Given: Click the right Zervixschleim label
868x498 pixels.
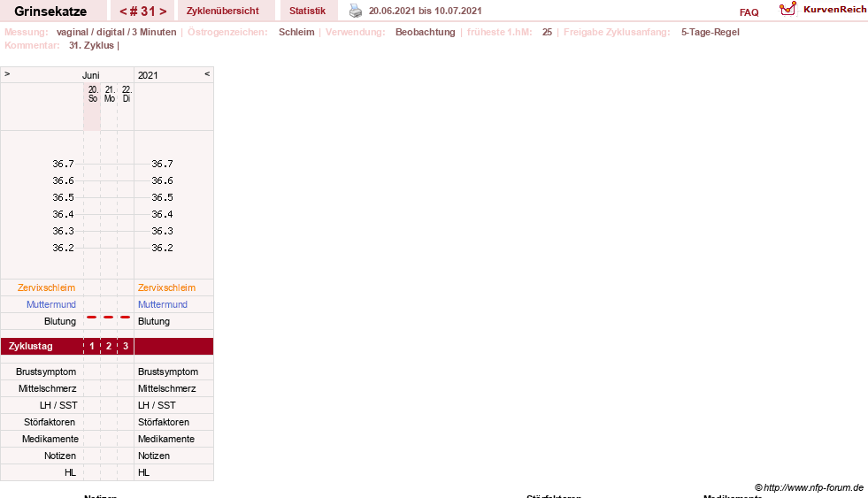Looking at the screenshot, I should (166, 287).
